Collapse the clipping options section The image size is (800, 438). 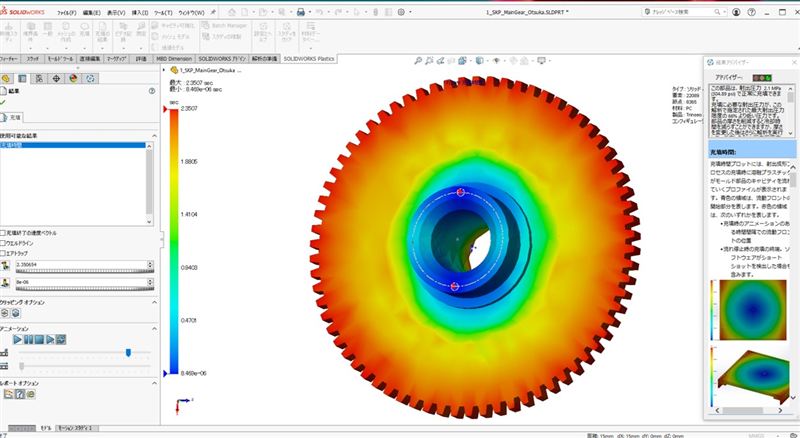154,301
